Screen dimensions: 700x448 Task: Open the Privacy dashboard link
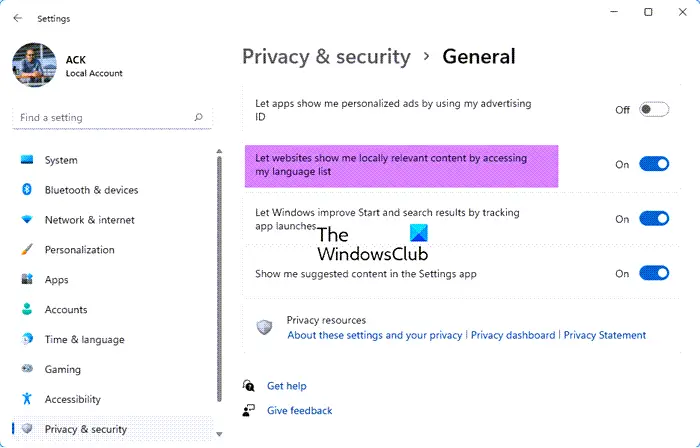point(513,335)
